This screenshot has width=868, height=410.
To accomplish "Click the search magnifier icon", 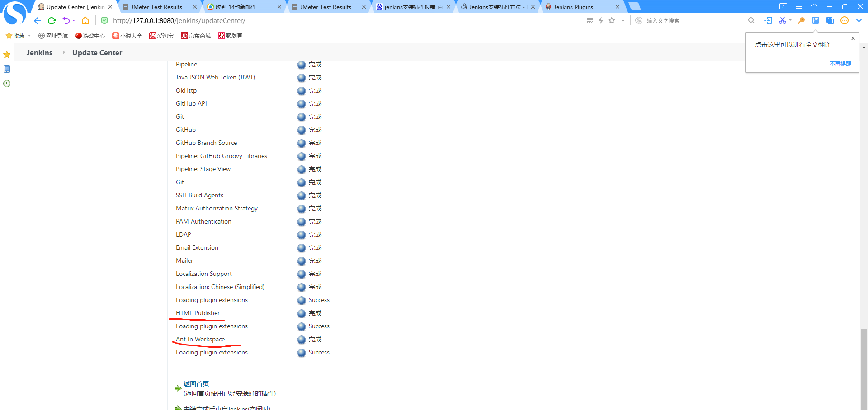I will click(751, 20).
